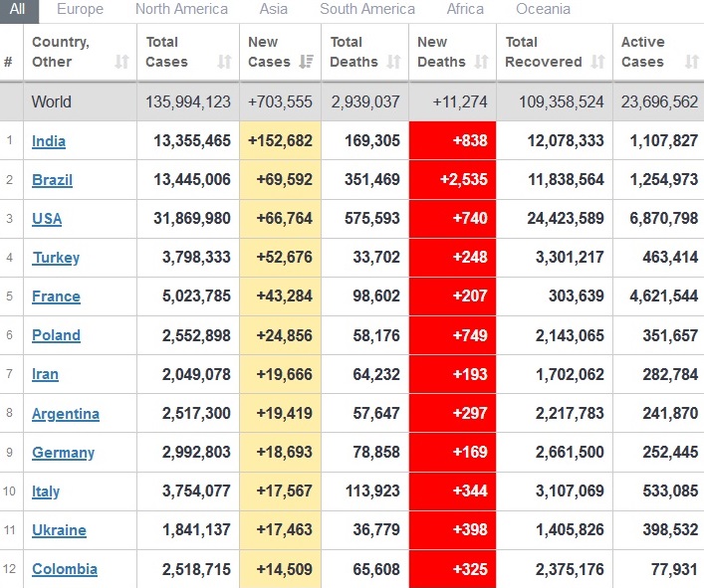
Task: Click New Cases descending sort icon
Action: point(306,62)
